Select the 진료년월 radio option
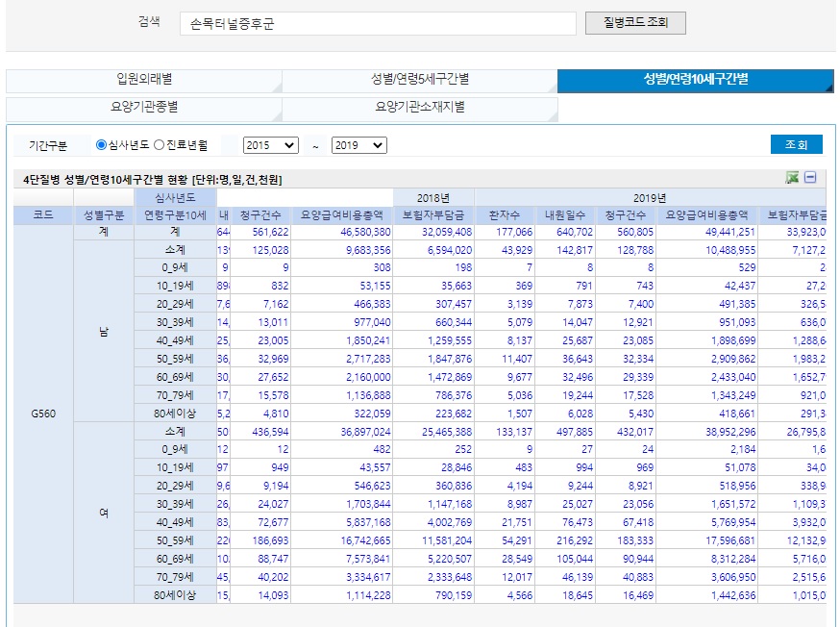Screen dimensions: 840x627 click(160, 145)
